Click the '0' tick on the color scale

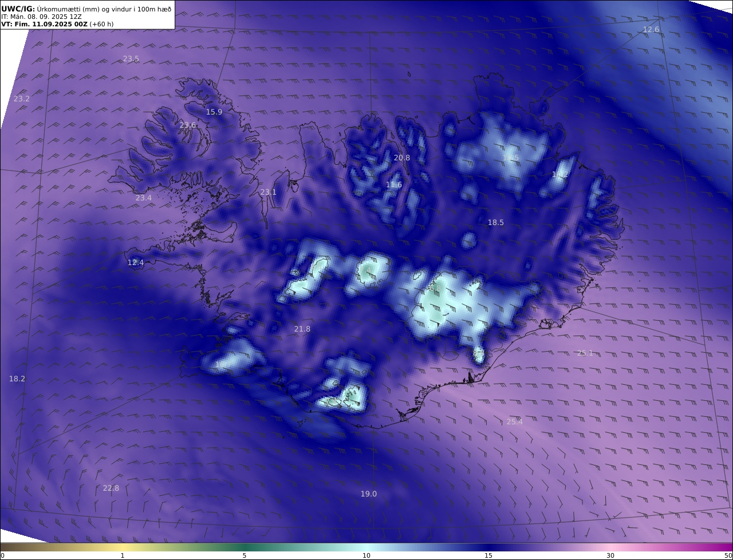click(x=2, y=555)
